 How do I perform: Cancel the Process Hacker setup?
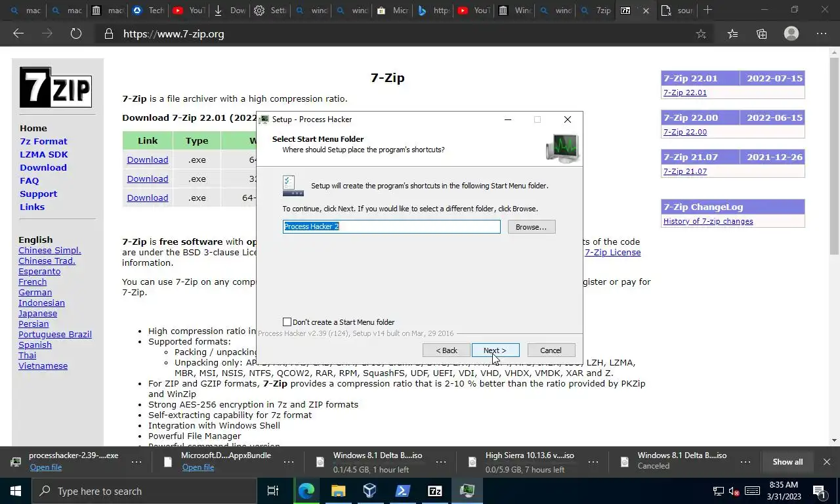(x=551, y=350)
